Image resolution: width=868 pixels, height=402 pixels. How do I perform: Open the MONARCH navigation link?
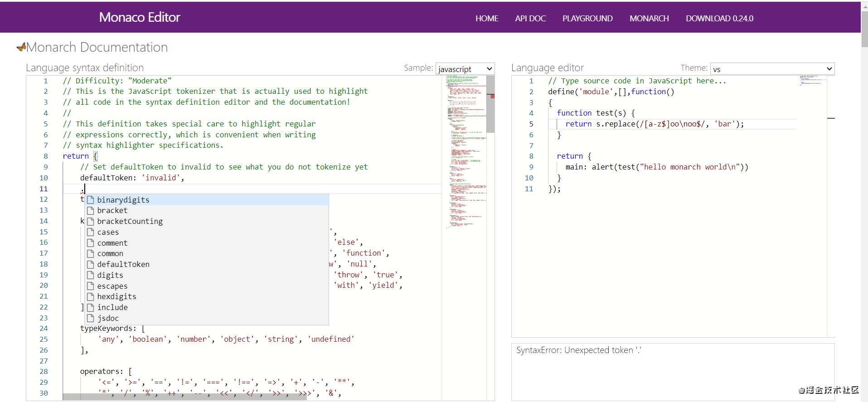(x=649, y=19)
